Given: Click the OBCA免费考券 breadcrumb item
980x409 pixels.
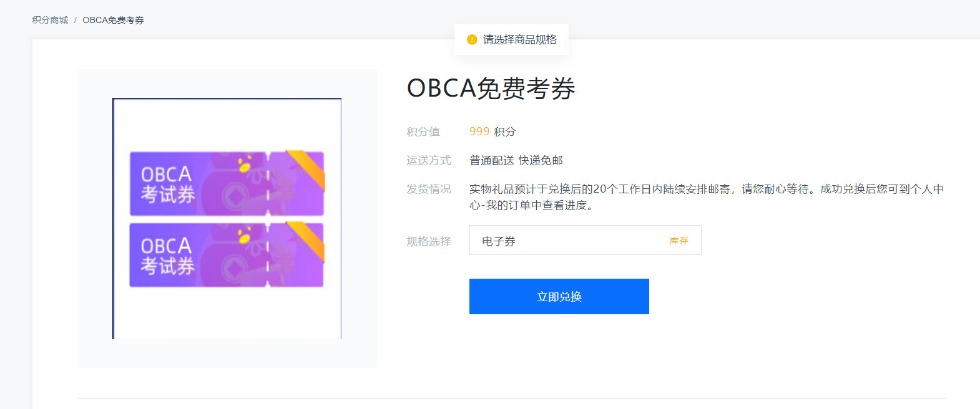Looking at the screenshot, I should (113, 20).
